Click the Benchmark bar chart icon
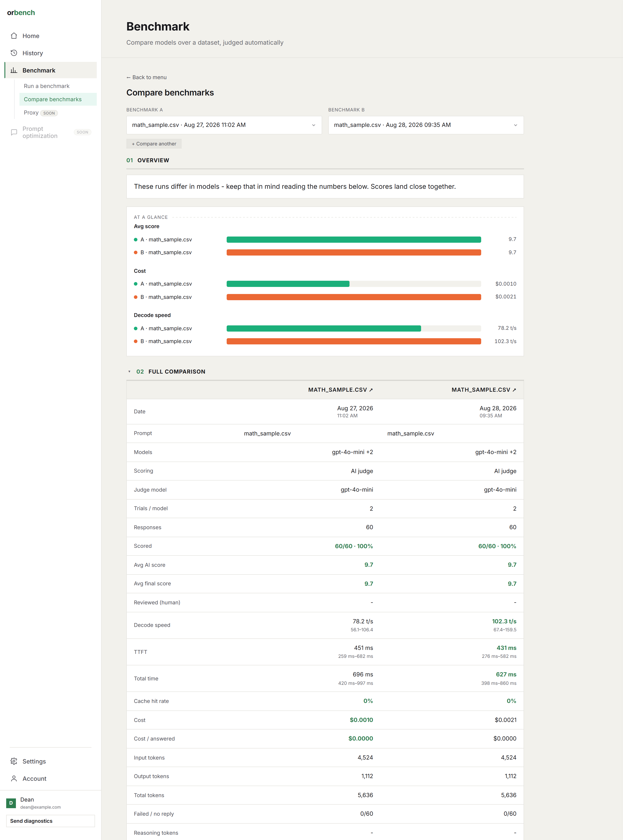This screenshot has height=840, width=623. point(14,70)
